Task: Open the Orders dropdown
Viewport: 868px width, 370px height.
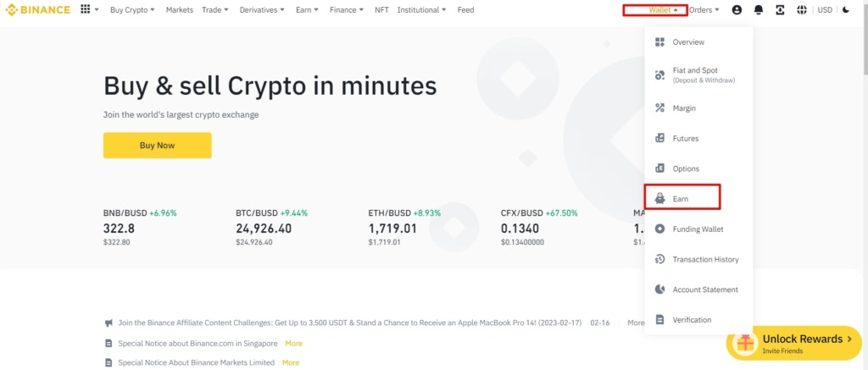Action: pos(704,10)
